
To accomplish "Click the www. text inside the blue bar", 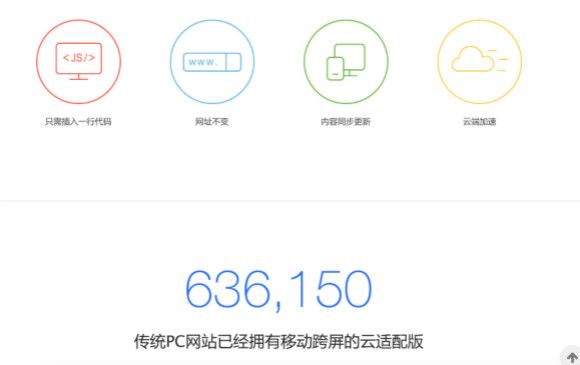I will 203,62.
